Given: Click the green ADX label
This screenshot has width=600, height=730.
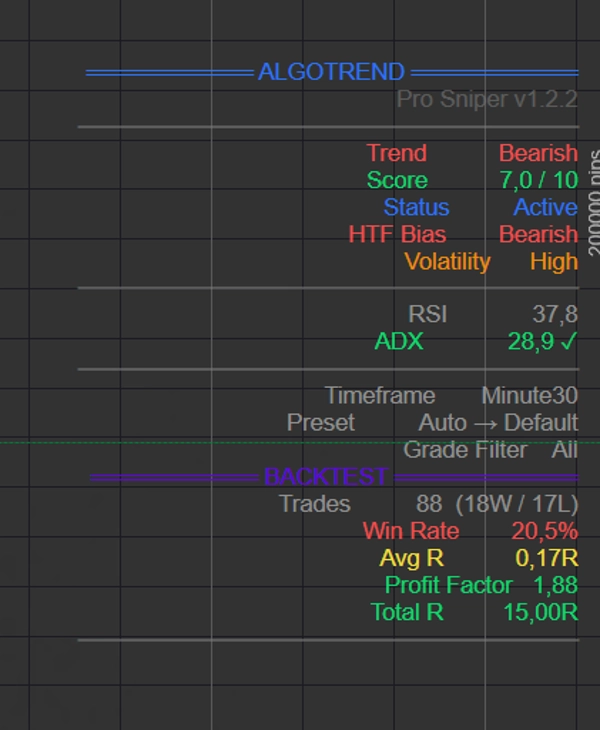Looking at the screenshot, I should 399,341.
